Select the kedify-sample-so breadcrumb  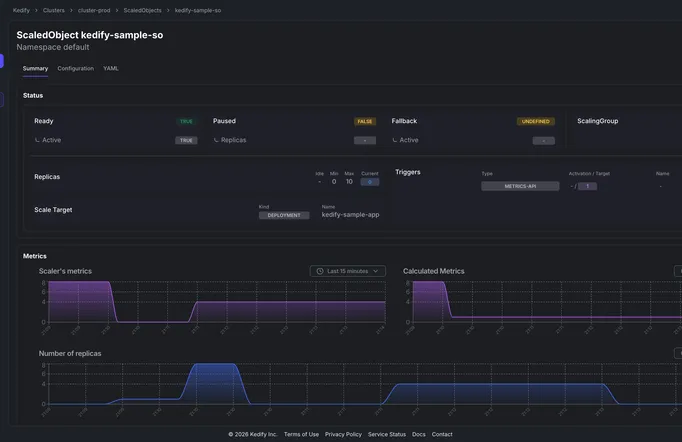[x=198, y=10]
